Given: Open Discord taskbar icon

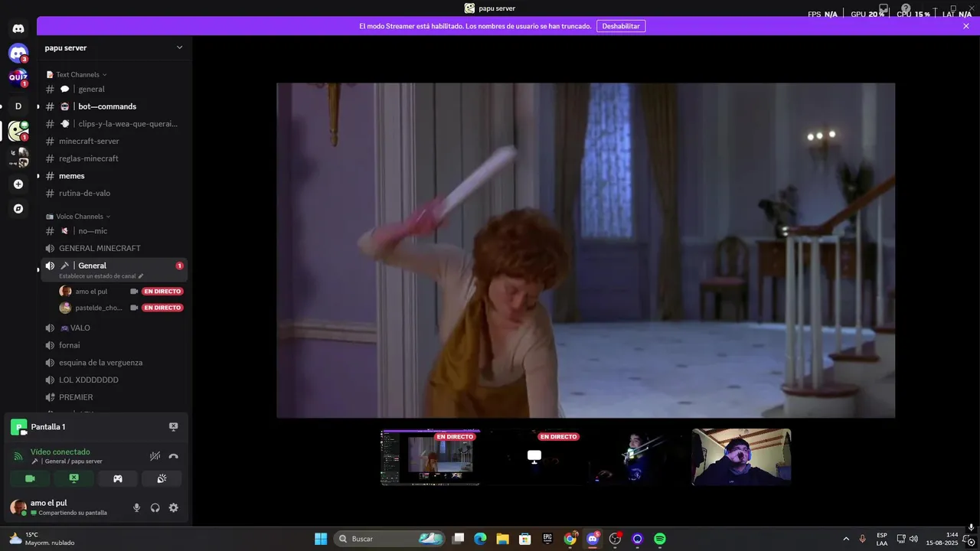Looking at the screenshot, I should [x=593, y=539].
